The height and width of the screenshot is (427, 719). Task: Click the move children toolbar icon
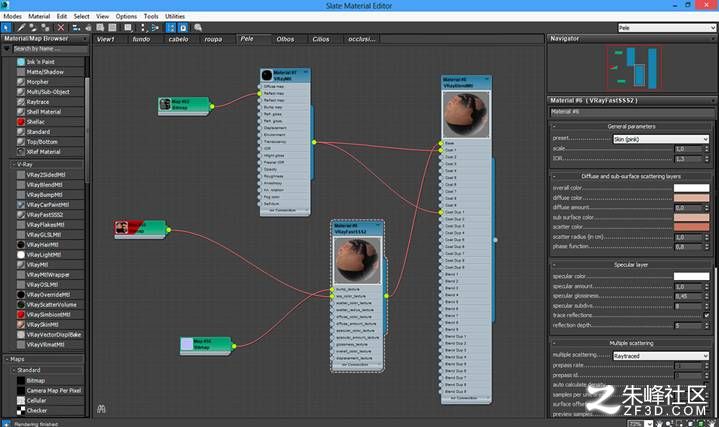point(76,28)
